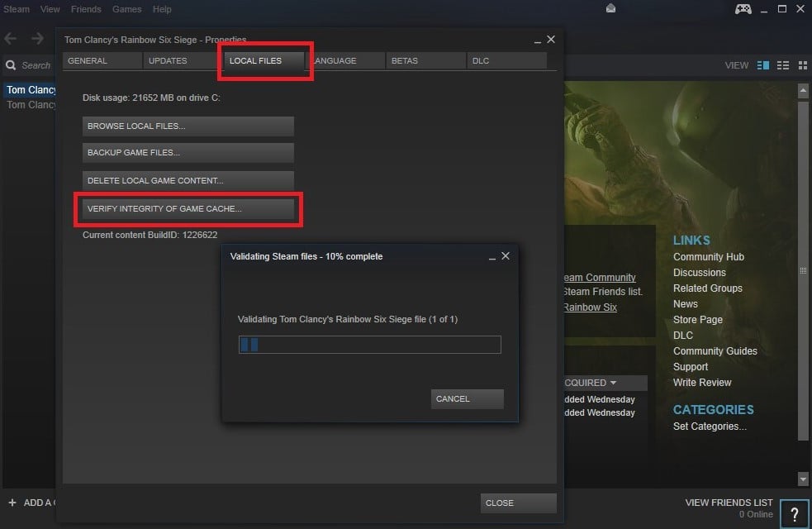
Task: Open the Community Hub link
Action: coord(709,257)
